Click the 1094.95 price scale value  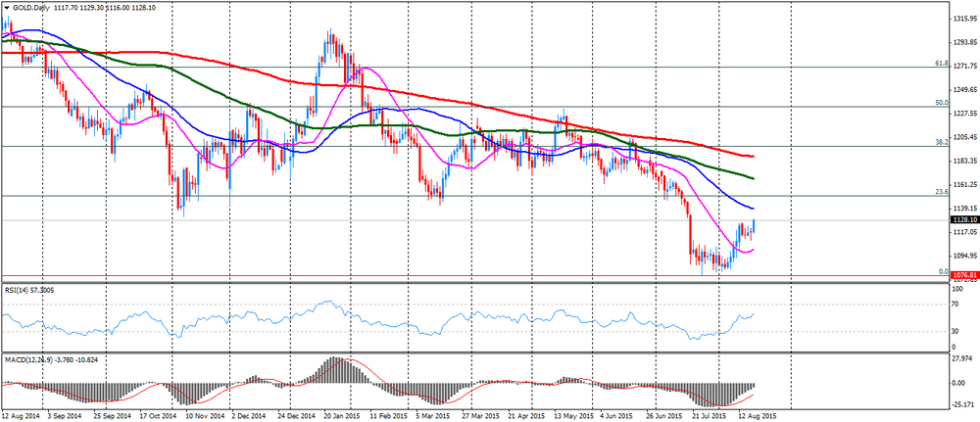964,256
